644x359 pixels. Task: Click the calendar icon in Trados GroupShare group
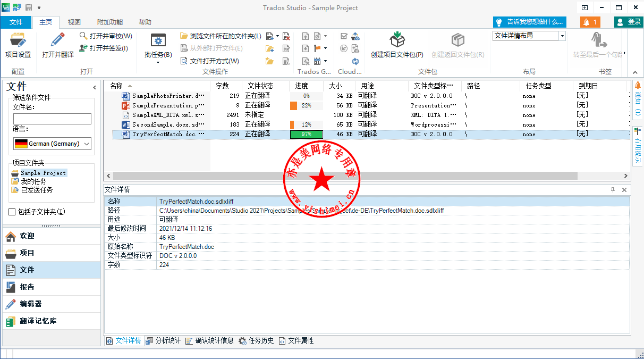[317, 61]
